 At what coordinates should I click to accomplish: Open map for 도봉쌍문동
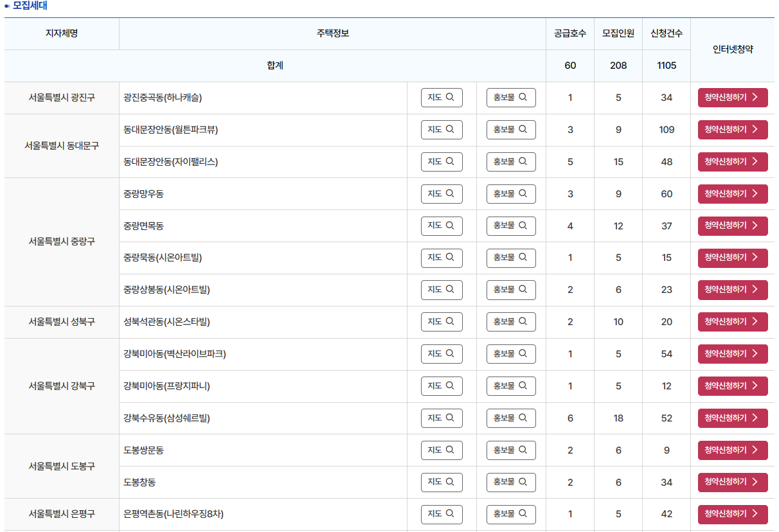click(442, 450)
